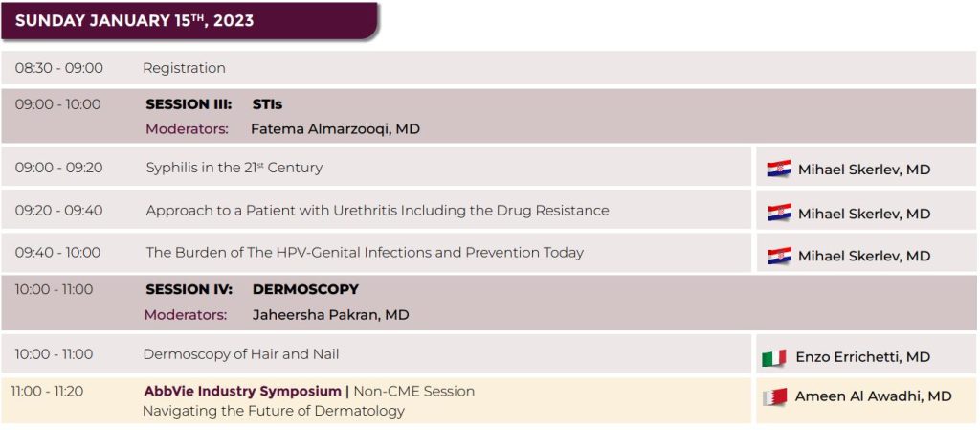Click speaker name Enzo Errichetti, MD

[x=863, y=357]
